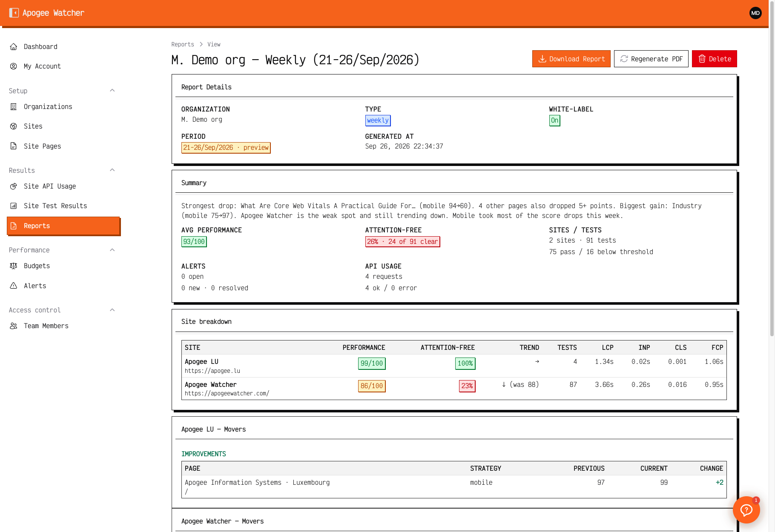Click the Team Members people icon
This screenshot has height=532, width=775.
tap(14, 326)
